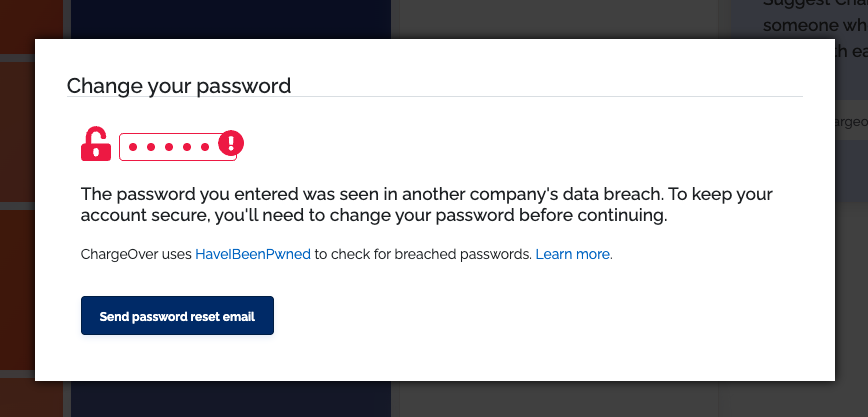Viewport: 868px width, 417px height.
Task: Click the Change your password heading
Action: click(x=179, y=86)
